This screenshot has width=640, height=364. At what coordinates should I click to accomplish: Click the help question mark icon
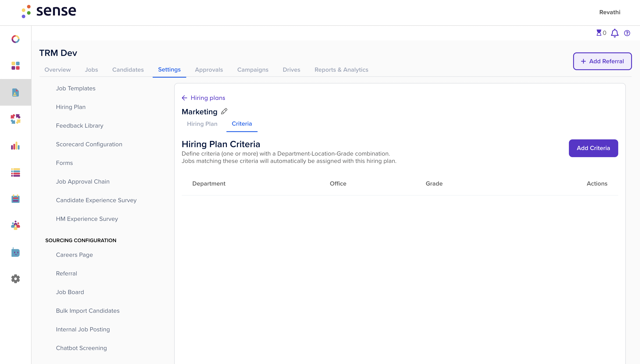pyautogui.click(x=627, y=33)
